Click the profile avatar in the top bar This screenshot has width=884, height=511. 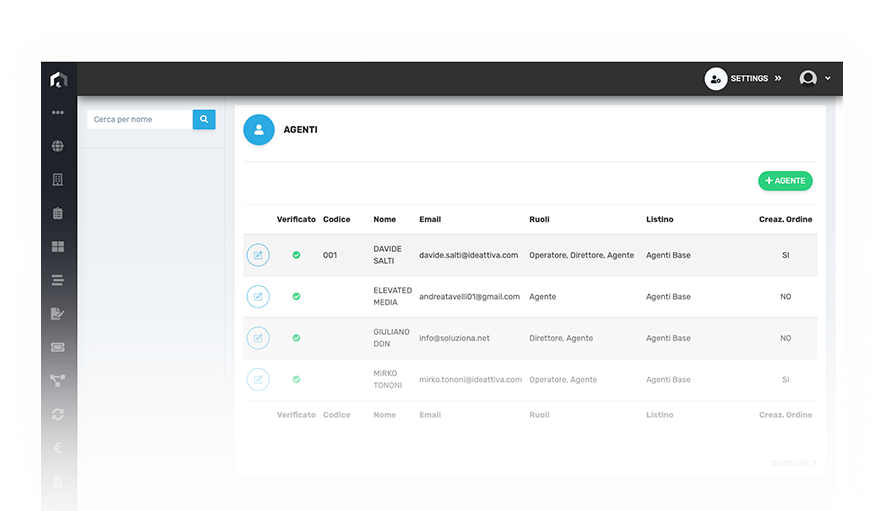(808, 78)
